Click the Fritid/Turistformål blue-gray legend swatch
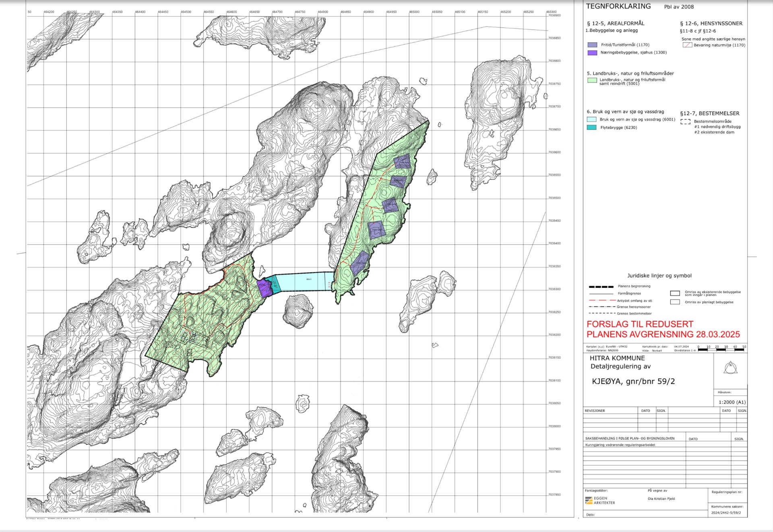Viewport: 773px width, 532px height. [x=592, y=45]
